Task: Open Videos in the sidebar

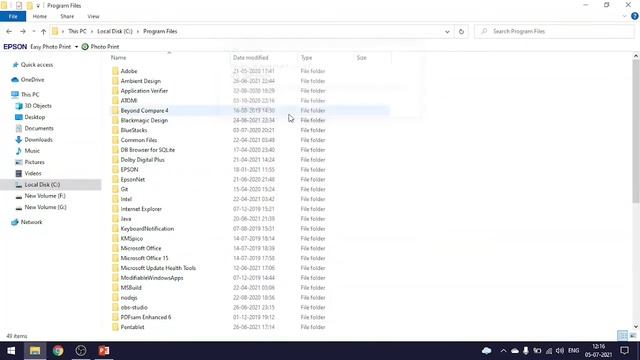Action: pos(29,173)
